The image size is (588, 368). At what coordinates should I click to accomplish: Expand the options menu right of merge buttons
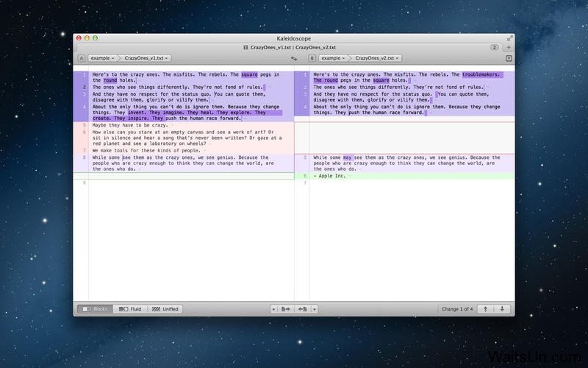click(x=315, y=309)
